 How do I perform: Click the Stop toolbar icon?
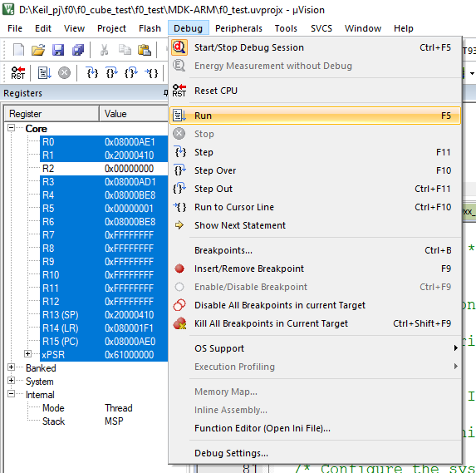pos(64,73)
